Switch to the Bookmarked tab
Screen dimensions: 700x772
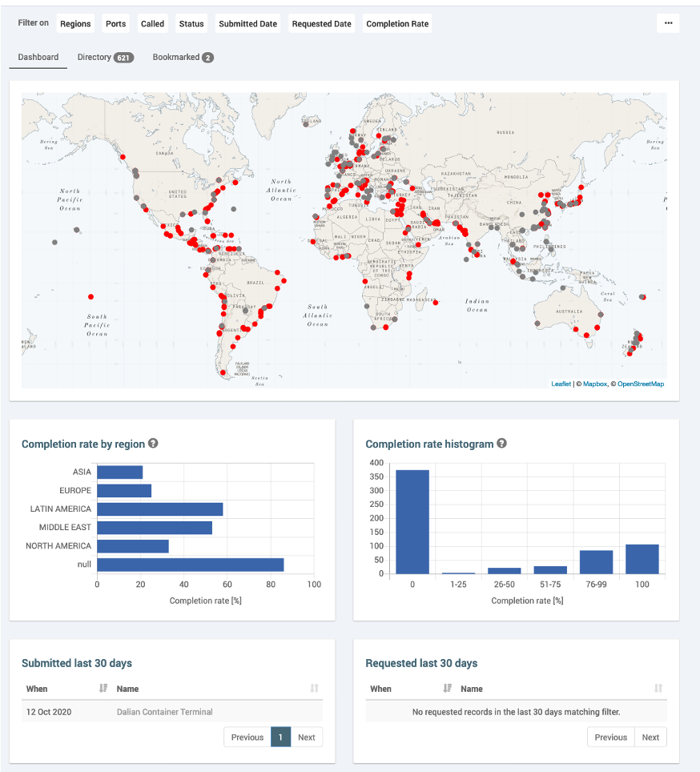pyautogui.click(x=183, y=58)
